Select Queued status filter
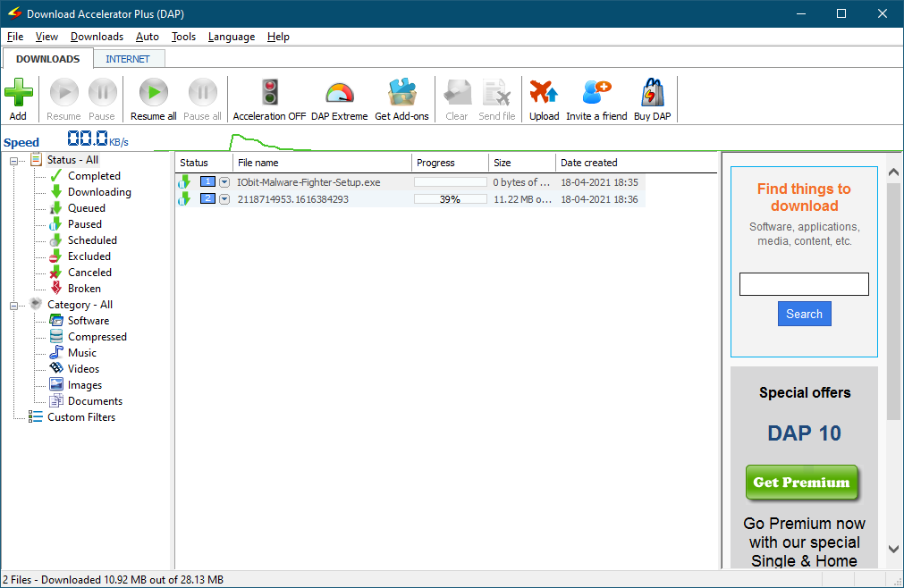This screenshot has width=904, height=588. click(87, 208)
